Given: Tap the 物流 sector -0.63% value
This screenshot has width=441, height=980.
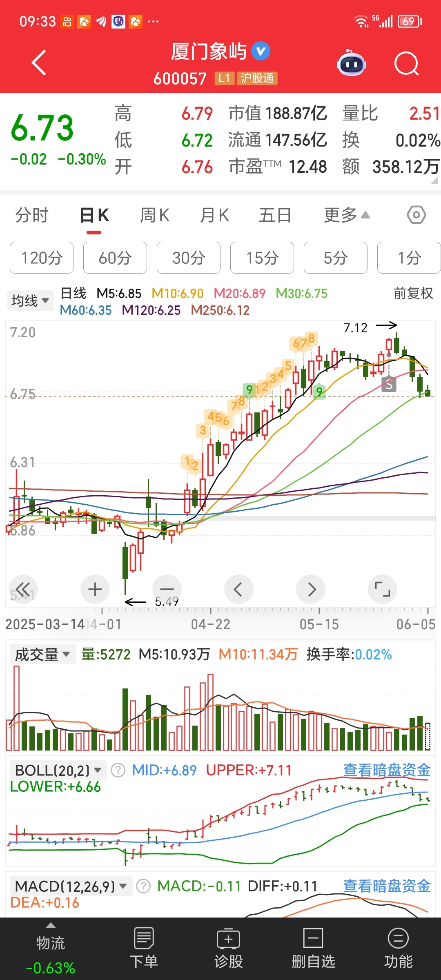Looking at the screenshot, I should pos(51,968).
